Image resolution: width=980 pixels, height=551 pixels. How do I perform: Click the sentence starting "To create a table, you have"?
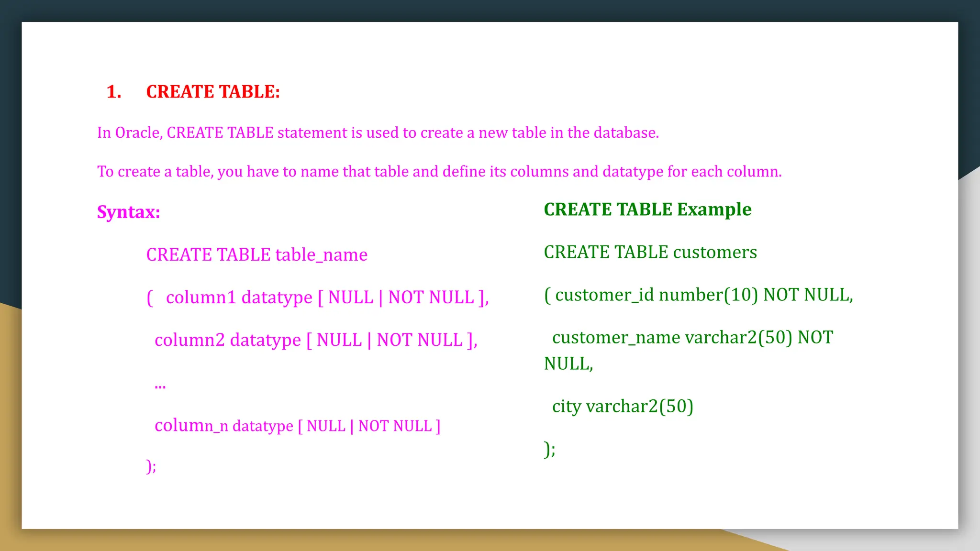coord(439,171)
